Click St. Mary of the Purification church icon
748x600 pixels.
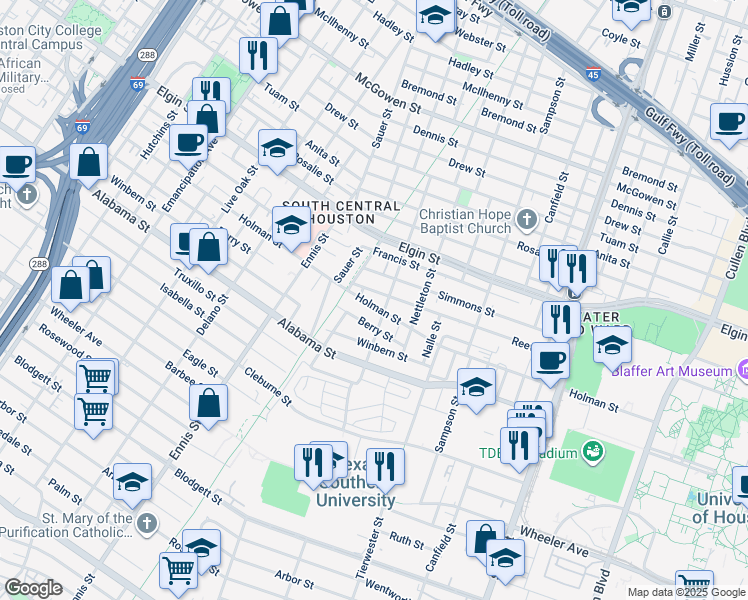(147, 523)
